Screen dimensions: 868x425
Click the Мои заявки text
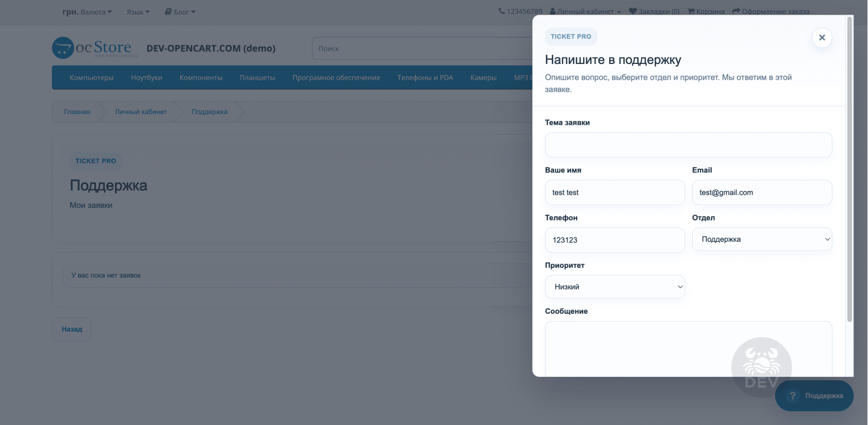pos(91,205)
